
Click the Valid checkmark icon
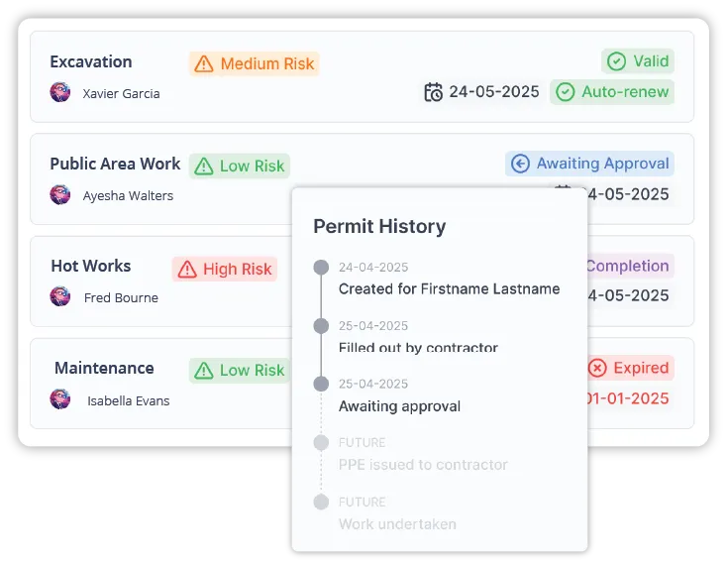[616, 61]
